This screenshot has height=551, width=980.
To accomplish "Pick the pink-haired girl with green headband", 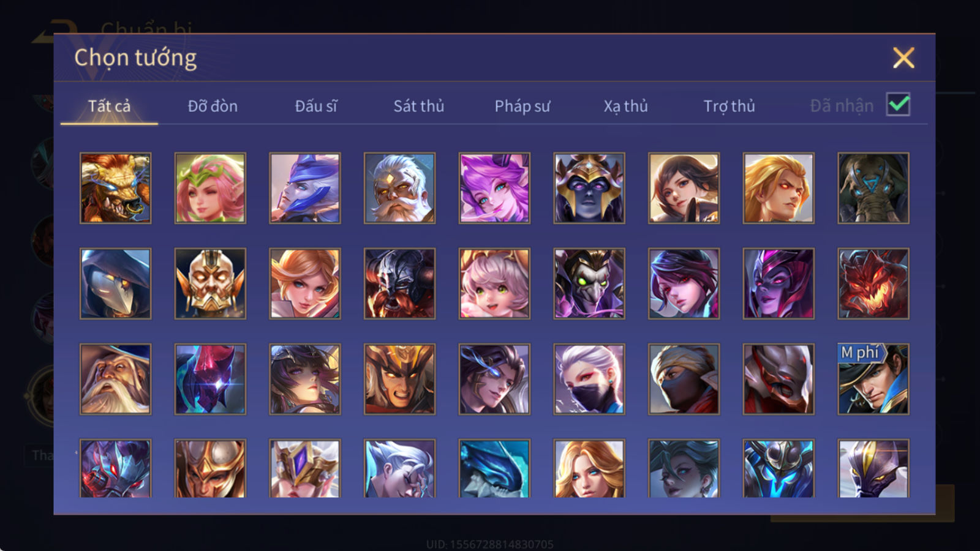I will point(210,188).
